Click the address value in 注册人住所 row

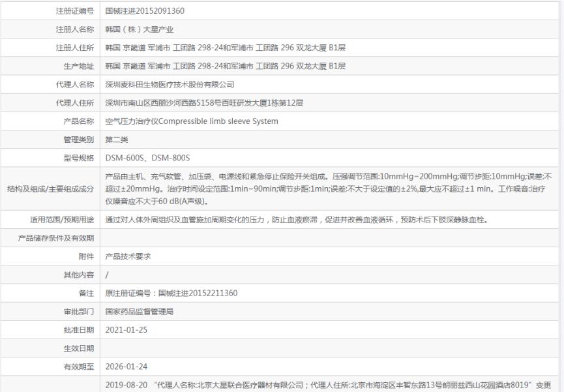click(225, 48)
